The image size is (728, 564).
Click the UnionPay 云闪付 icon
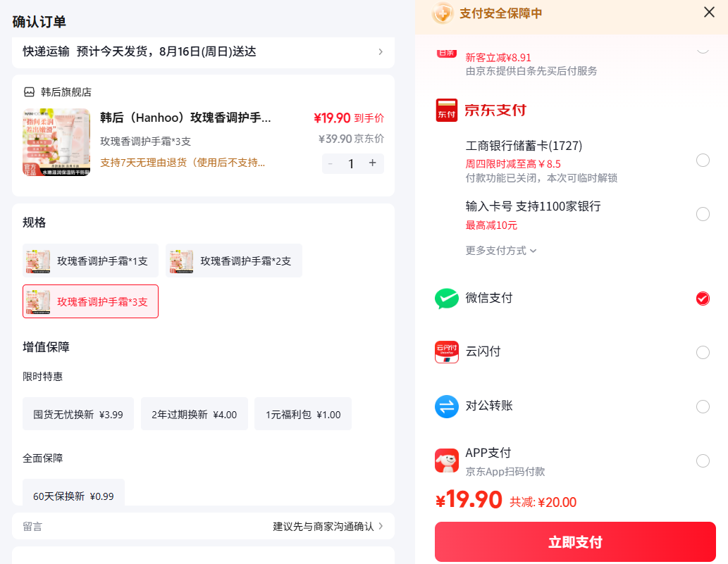pos(447,352)
